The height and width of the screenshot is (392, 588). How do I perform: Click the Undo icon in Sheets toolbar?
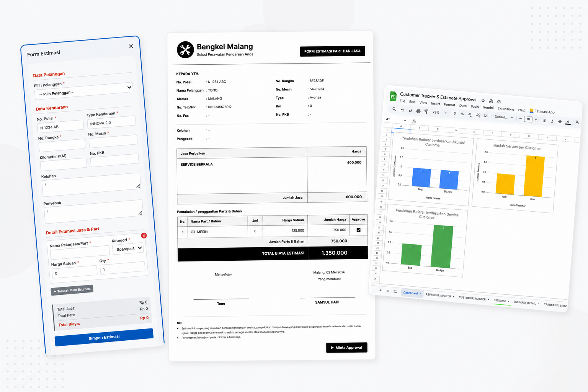(402, 110)
